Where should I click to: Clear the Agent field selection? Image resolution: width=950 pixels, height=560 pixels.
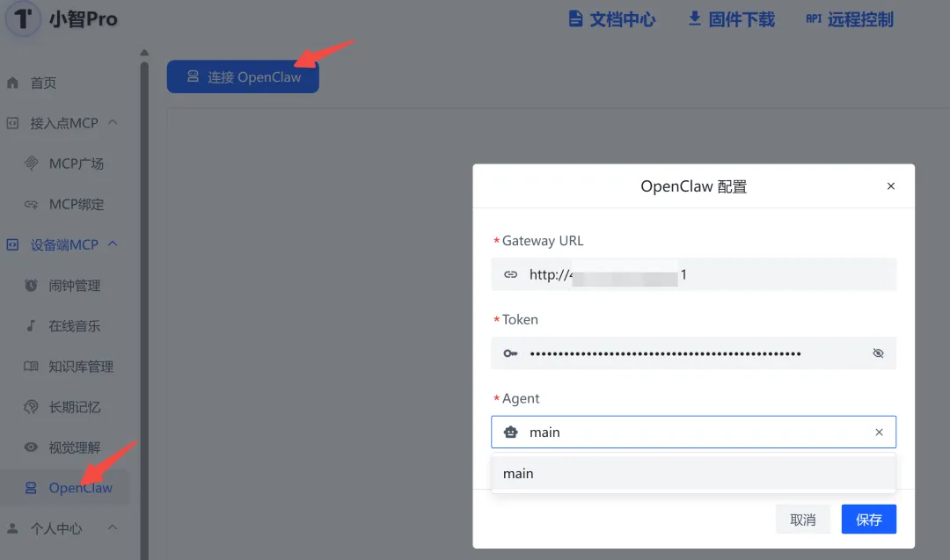coord(879,432)
